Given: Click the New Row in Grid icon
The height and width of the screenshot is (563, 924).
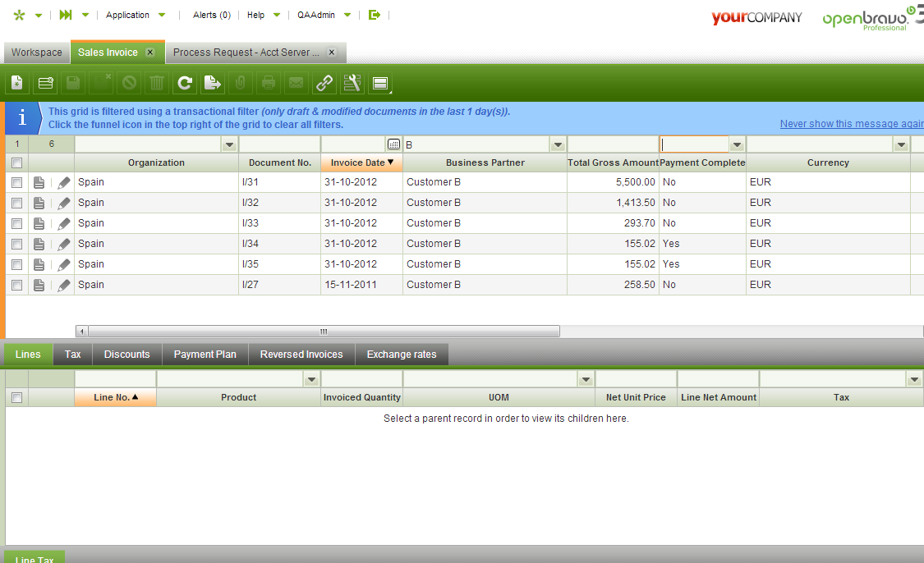Looking at the screenshot, I should pos(45,83).
